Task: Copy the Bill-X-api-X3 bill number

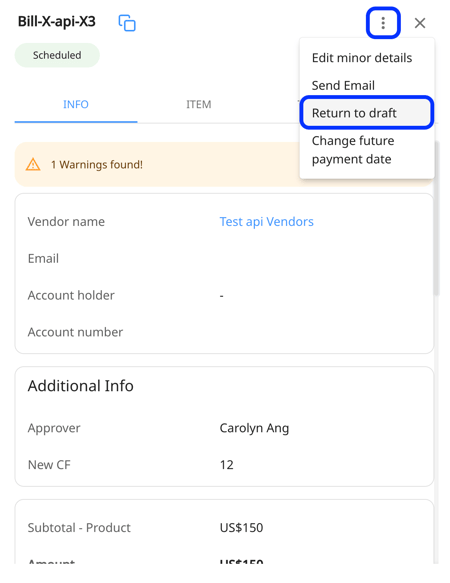Action: (x=127, y=23)
